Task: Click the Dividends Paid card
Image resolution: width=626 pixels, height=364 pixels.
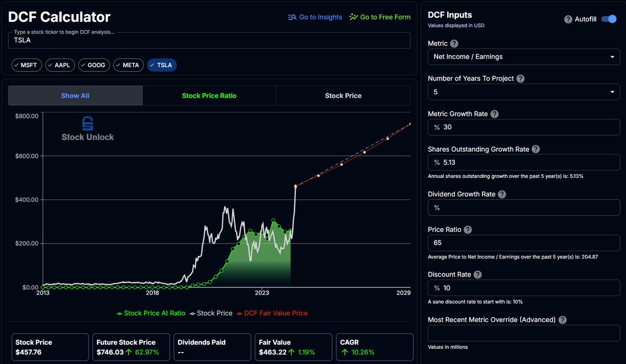Action: click(x=212, y=348)
